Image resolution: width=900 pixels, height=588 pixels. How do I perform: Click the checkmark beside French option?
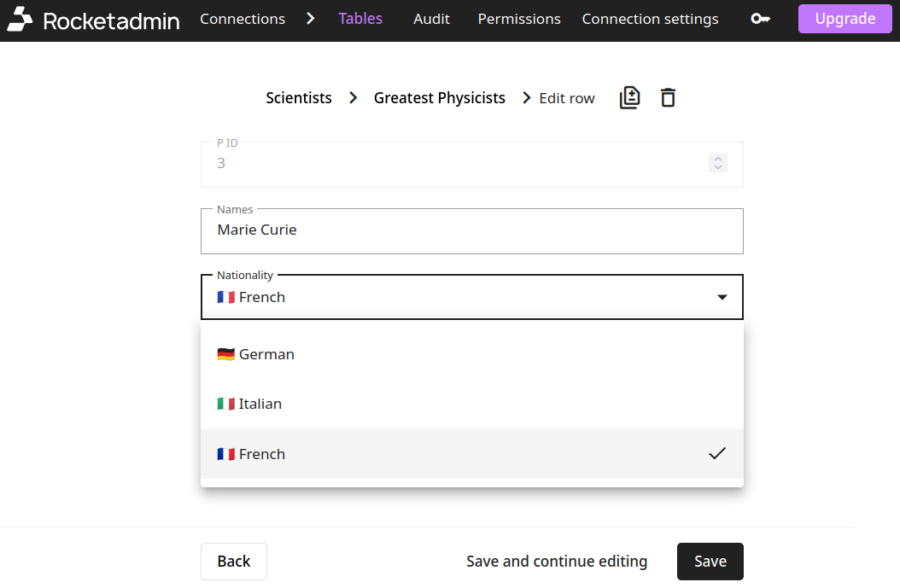click(x=717, y=453)
